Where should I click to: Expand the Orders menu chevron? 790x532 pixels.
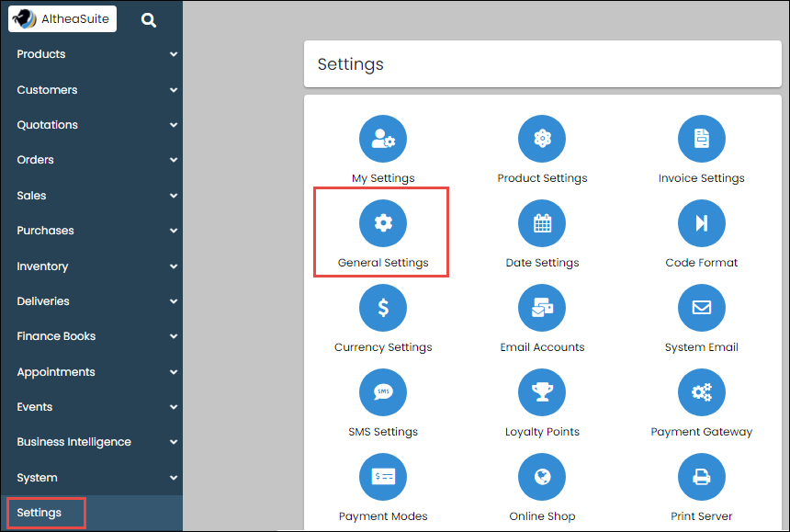tap(174, 160)
